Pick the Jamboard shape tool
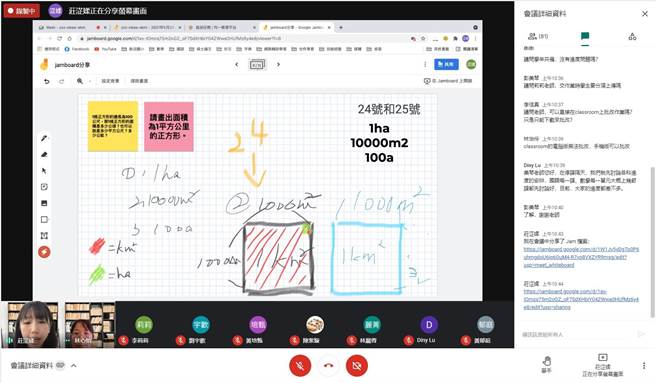The image size is (656, 383). (x=44, y=219)
